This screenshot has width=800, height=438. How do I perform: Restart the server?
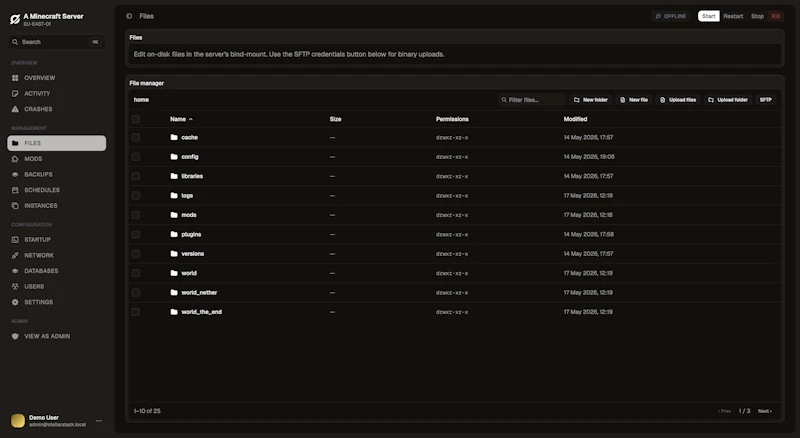click(x=733, y=16)
